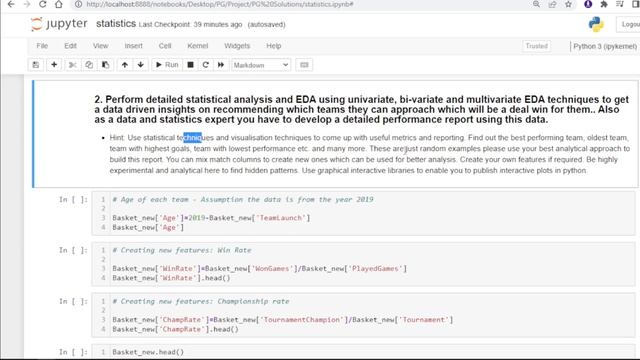This screenshot has height=360, width=640.
Task: Insert a cell below with plus icon
Action: point(54,65)
